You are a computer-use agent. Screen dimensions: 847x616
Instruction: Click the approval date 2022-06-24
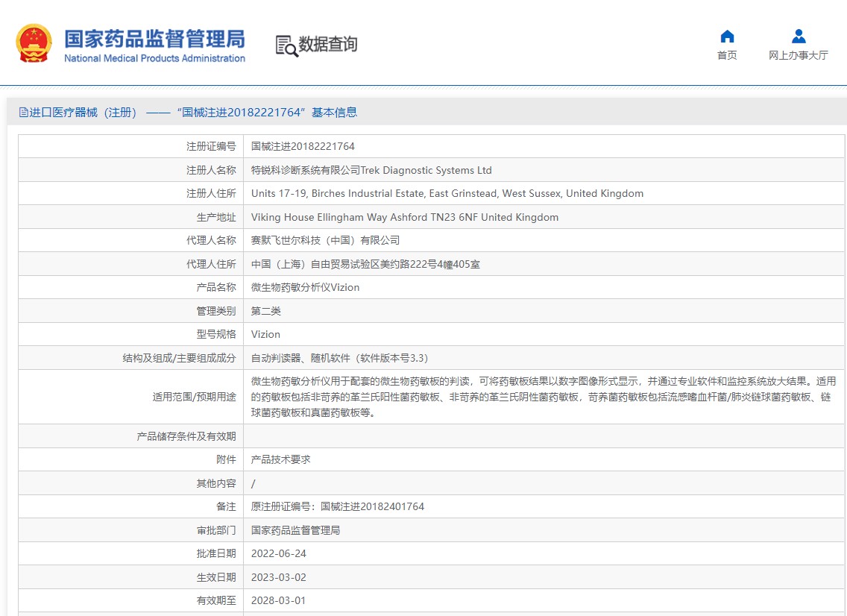tap(278, 554)
